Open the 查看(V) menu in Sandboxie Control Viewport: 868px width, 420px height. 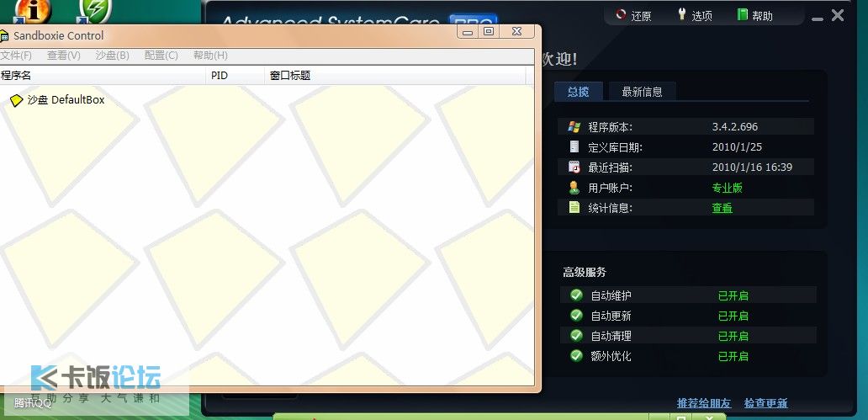pyautogui.click(x=64, y=56)
